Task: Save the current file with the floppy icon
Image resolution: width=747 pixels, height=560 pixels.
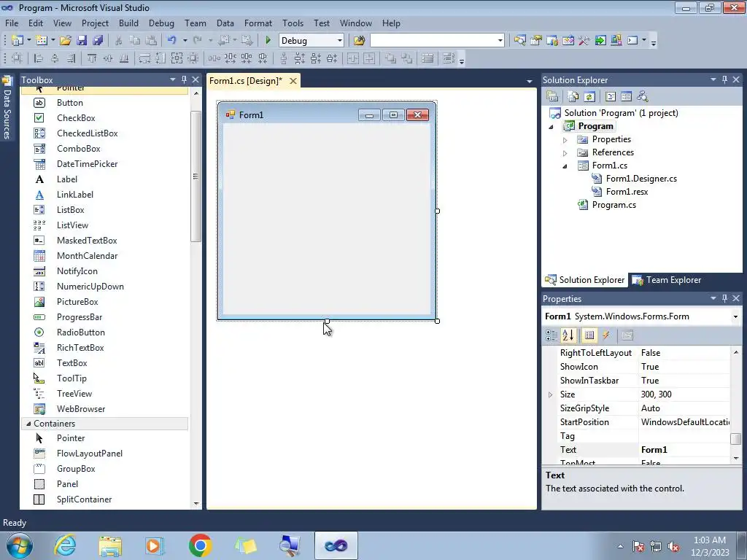Action: pyautogui.click(x=82, y=41)
